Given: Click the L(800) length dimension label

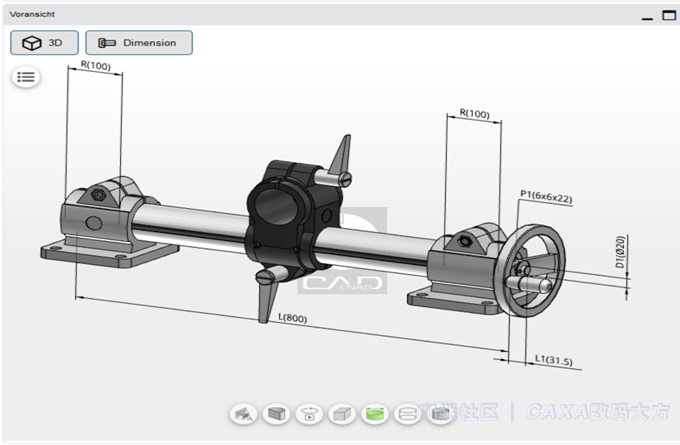Looking at the screenshot, I should tap(291, 318).
